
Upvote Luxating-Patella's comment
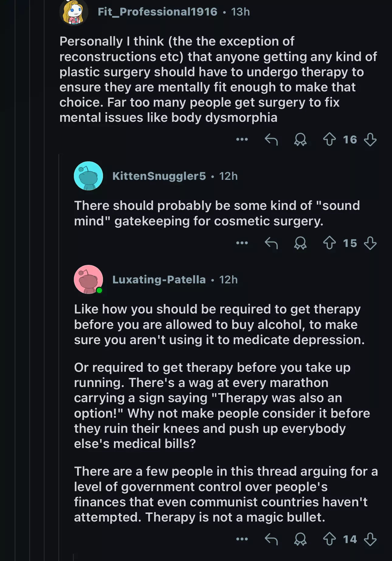(x=329, y=539)
